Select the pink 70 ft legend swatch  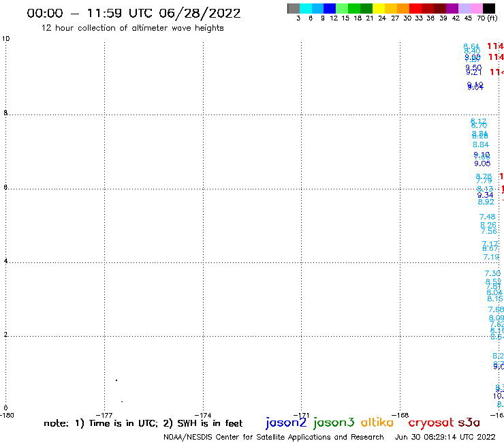[x=476, y=8]
